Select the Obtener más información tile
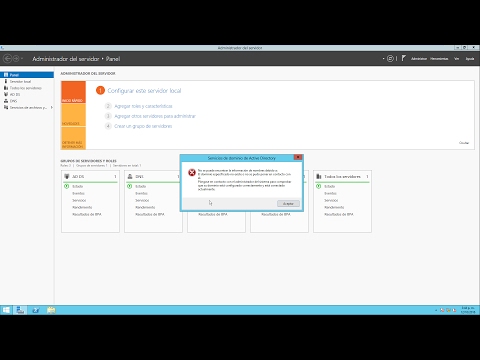The height and width of the screenshot is (360, 480). click(x=73, y=138)
